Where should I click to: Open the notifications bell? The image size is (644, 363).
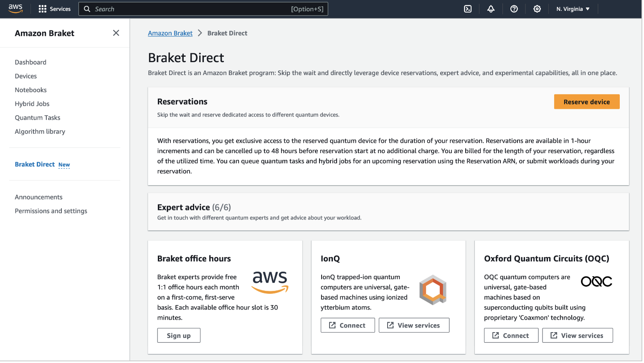point(491,9)
